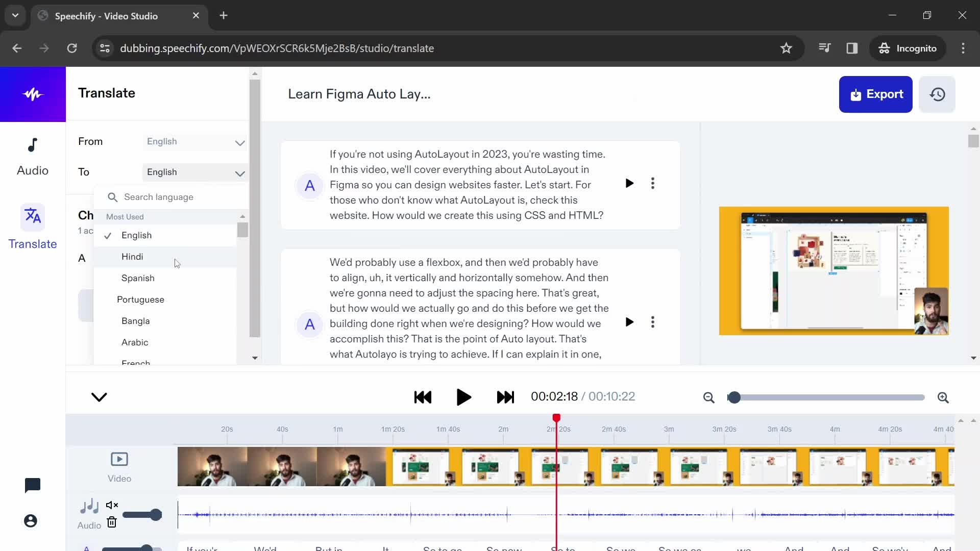Delete the audio track with trash icon
The image size is (980, 551).
[x=112, y=522]
